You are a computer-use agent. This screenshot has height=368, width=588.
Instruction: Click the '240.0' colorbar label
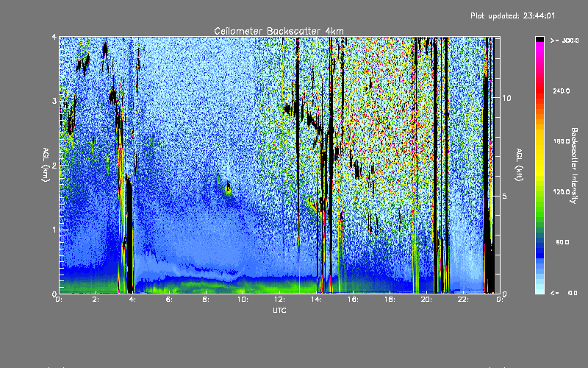coord(562,91)
